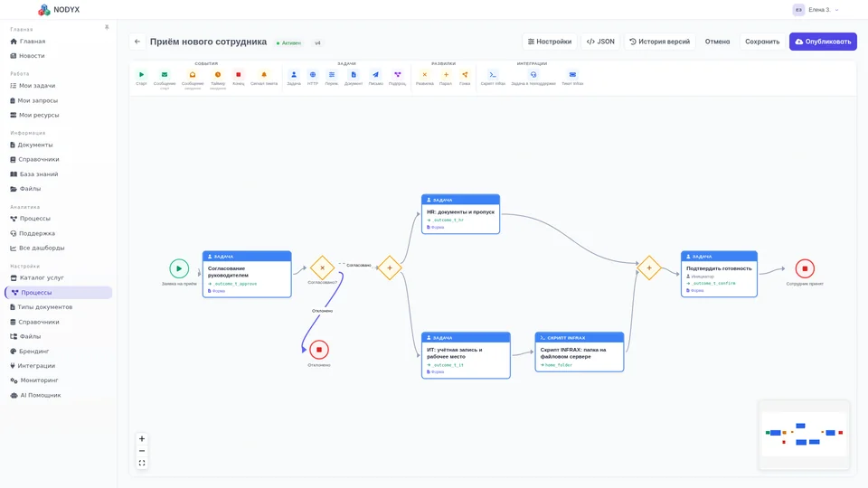Screen dimensions: 868x488
Task: Click the NODYX logo
Action: click(59, 9)
